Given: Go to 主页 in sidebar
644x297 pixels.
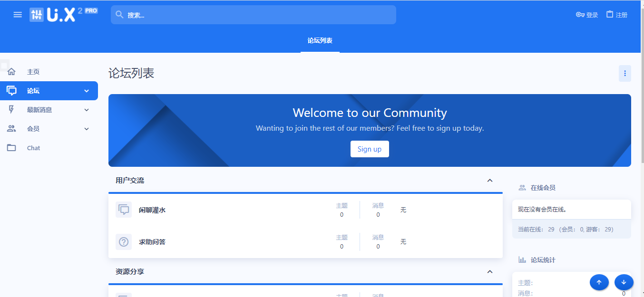Looking at the screenshot, I should (33, 72).
